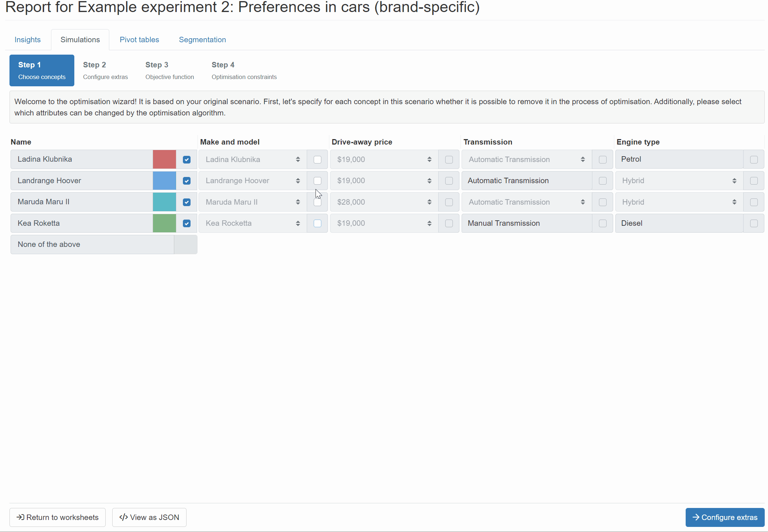Click the red swatch next to Ladina Klubnika
768x532 pixels.
point(164,159)
